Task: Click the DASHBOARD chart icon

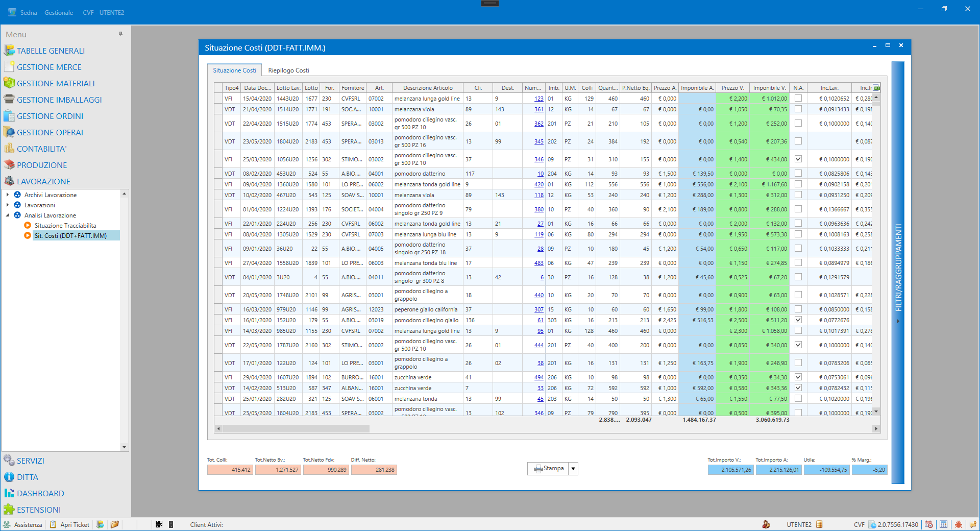Action: point(9,493)
